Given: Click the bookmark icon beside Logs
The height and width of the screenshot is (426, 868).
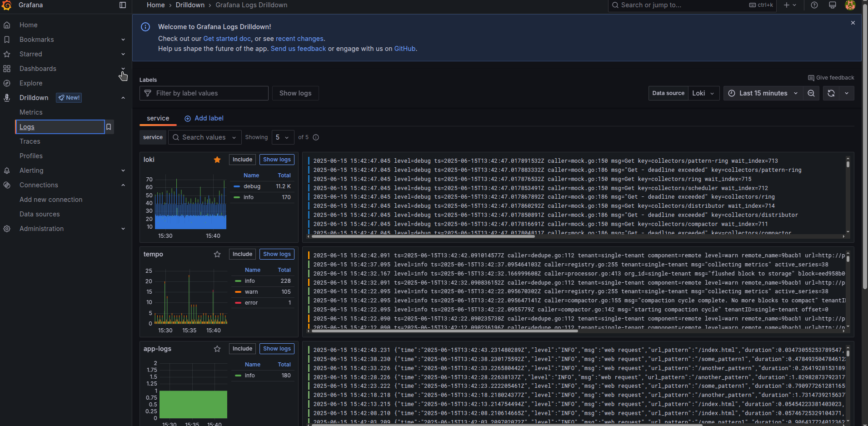Looking at the screenshot, I should click(x=109, y=127).
